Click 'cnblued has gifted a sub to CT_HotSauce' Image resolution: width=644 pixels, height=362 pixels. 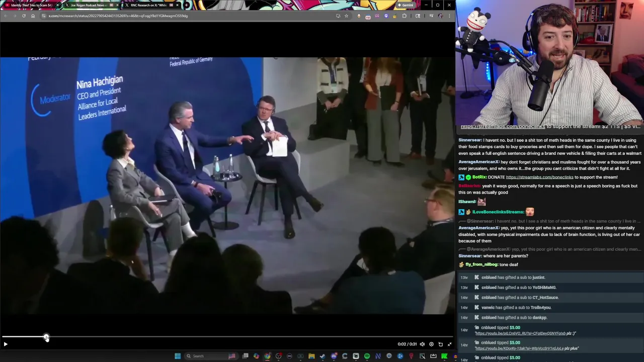520,298
